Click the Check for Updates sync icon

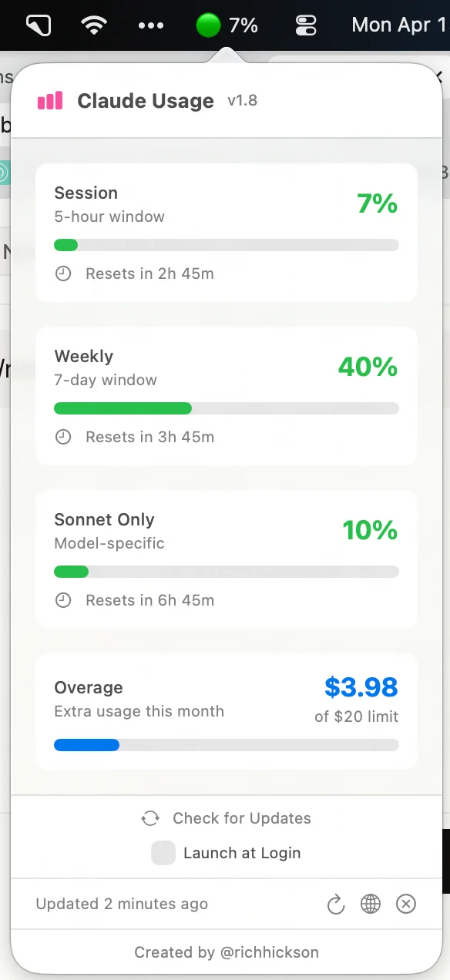click(x=150, y=819)
